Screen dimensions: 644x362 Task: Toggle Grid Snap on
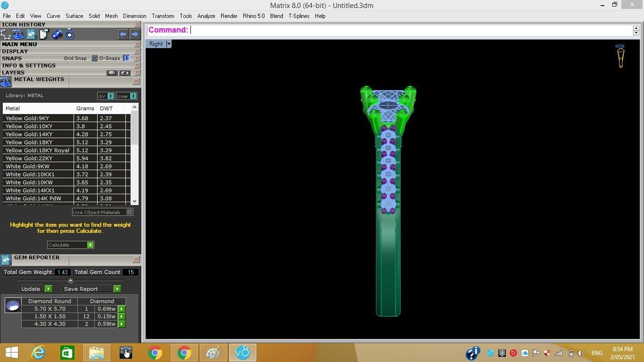[x=94, y=58]
